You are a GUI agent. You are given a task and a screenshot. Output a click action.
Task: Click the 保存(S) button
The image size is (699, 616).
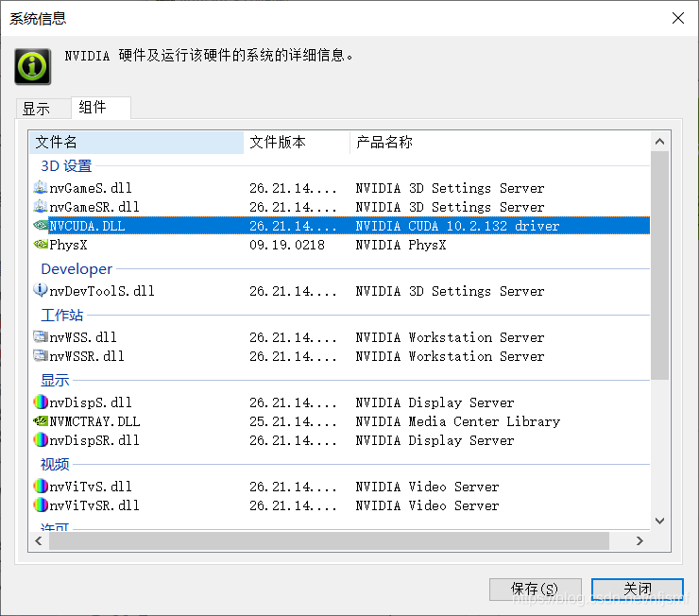[x=535, y=589]
